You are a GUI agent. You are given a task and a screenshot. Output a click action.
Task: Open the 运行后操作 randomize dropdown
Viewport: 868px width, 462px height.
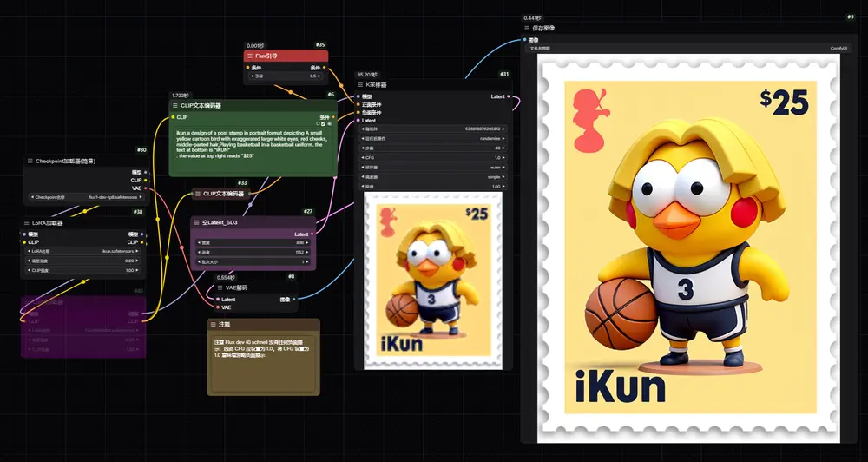435,138
